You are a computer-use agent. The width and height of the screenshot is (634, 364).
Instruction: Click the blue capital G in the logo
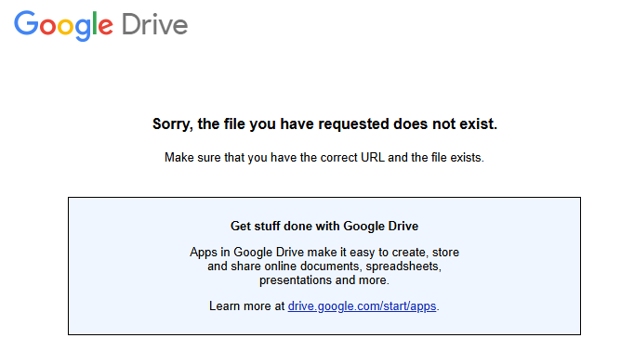[x=26, y=23]
